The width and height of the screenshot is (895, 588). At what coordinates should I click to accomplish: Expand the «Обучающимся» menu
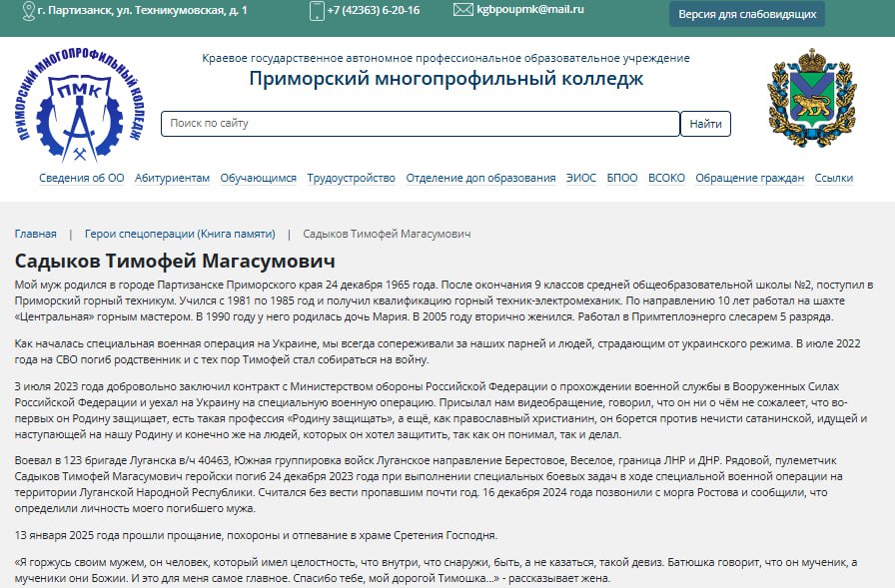[258, 178]
